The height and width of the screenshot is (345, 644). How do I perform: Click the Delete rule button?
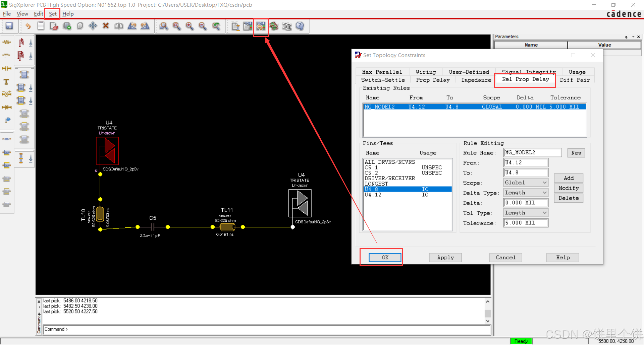coord(569,198)
